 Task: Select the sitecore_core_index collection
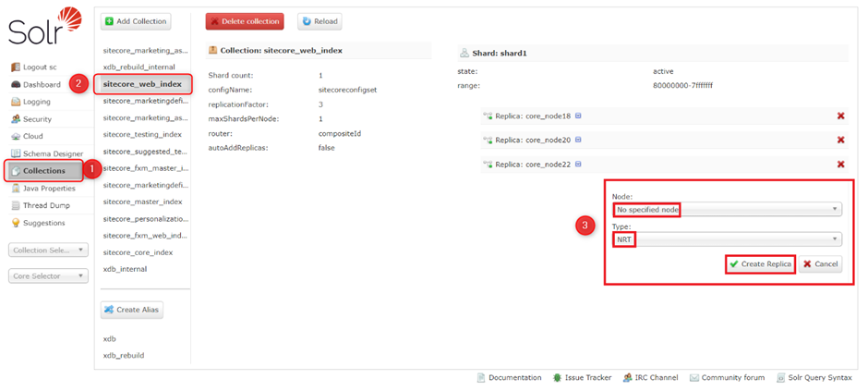(x=138, y=252)
